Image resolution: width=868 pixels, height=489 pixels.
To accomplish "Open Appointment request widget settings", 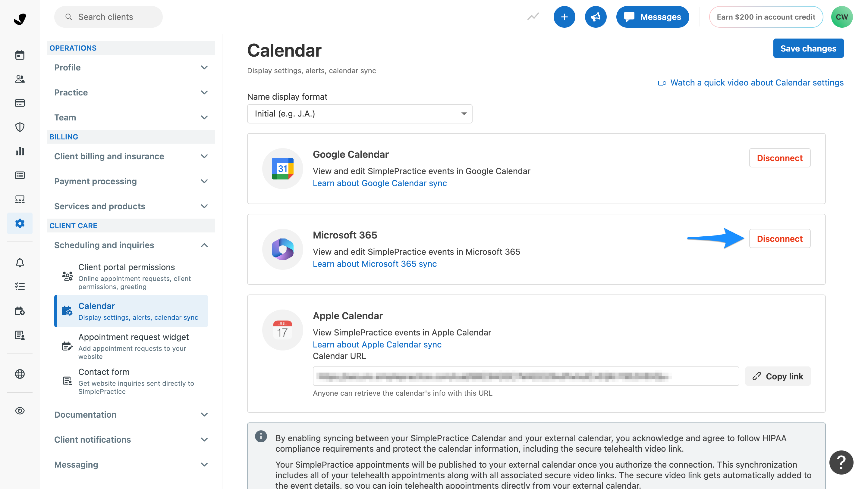I will point(131,346).
